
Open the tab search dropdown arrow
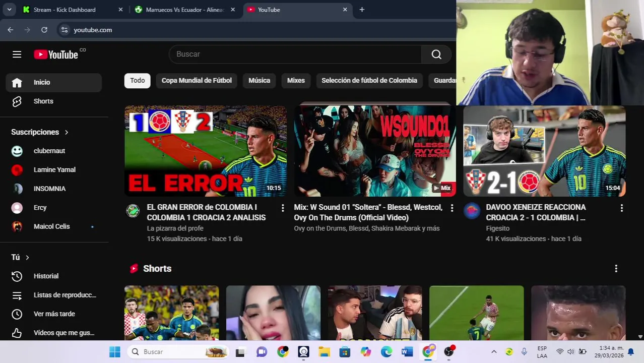point(9,10)
